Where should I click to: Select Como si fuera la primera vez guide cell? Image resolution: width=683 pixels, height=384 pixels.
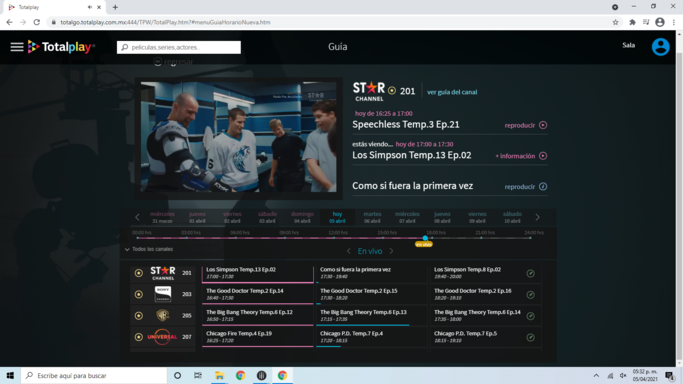[x=371, y=273]
